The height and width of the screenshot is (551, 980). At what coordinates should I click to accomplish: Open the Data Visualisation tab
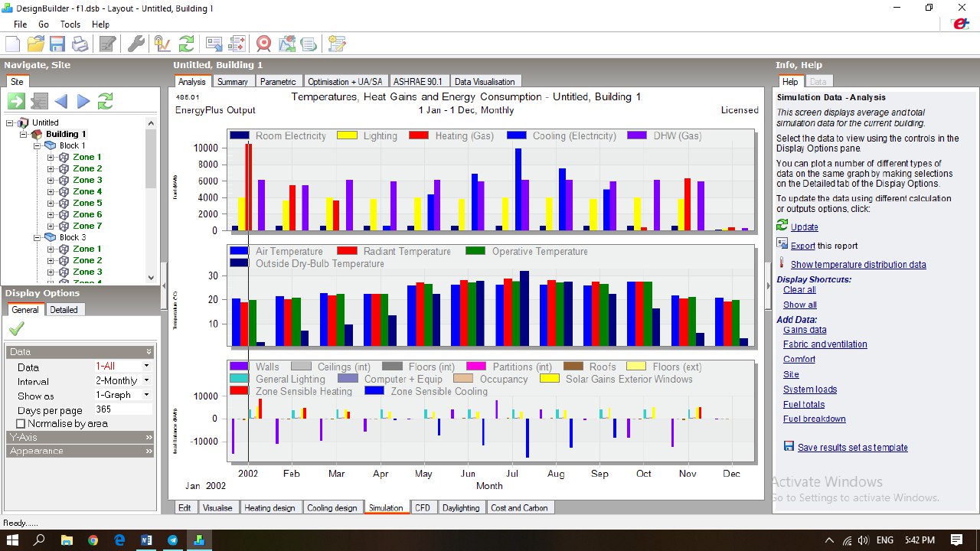(x=485, y=82)
